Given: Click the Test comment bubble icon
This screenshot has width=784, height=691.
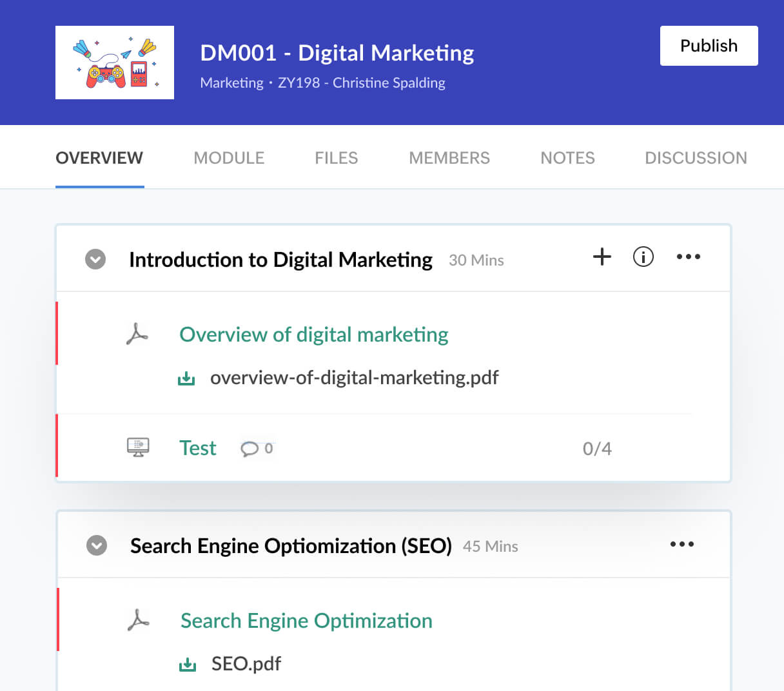Looking at the screenshot, I should tap(250, 449).
